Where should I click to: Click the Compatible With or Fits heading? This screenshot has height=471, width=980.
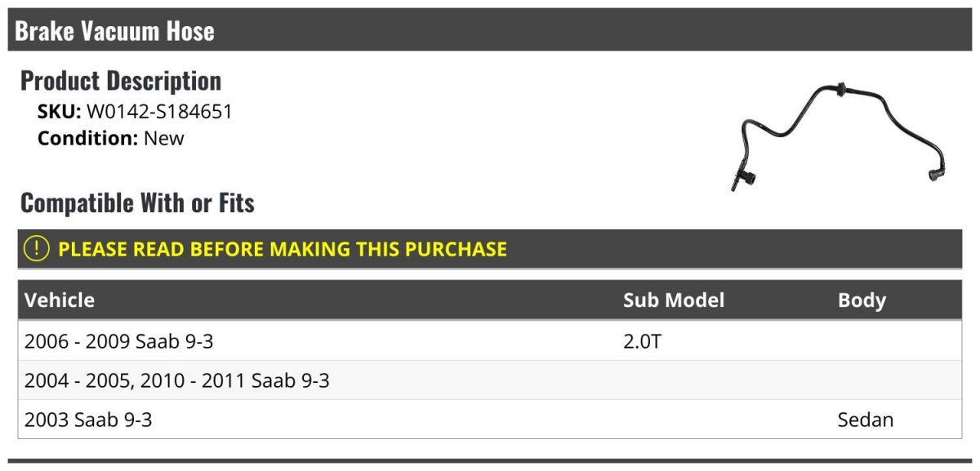[x=137, y=202]
